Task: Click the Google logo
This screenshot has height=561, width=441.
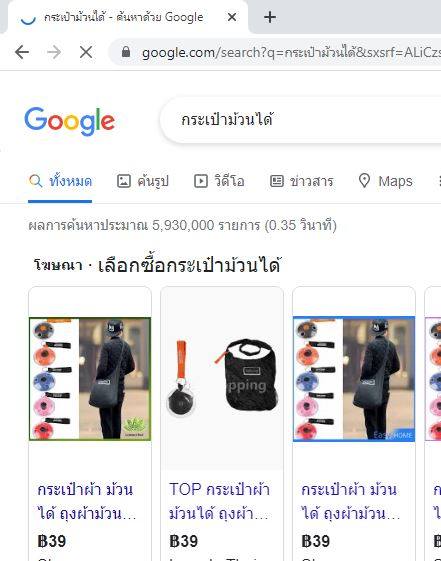Action: [70, 121]
